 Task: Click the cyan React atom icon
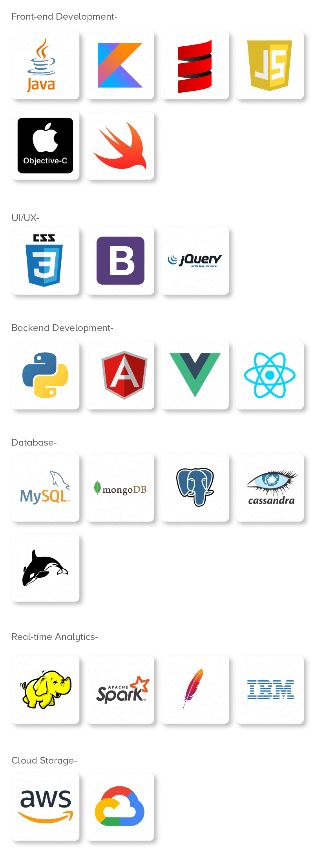point(270,375)
